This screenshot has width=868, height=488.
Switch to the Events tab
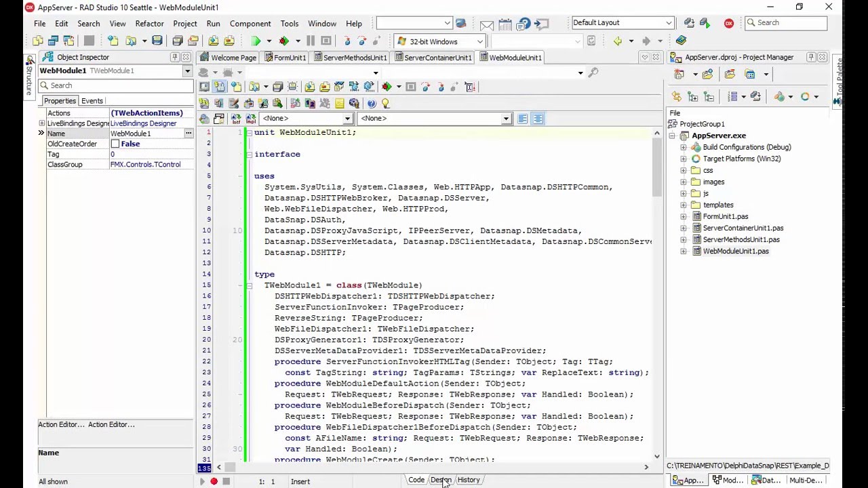click(x=92, y=101)
